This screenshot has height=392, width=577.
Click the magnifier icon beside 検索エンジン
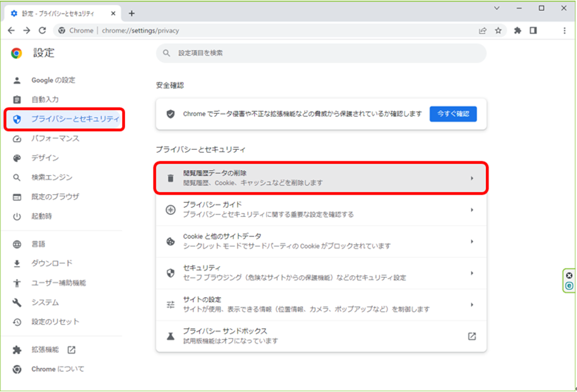coord(17,178)
